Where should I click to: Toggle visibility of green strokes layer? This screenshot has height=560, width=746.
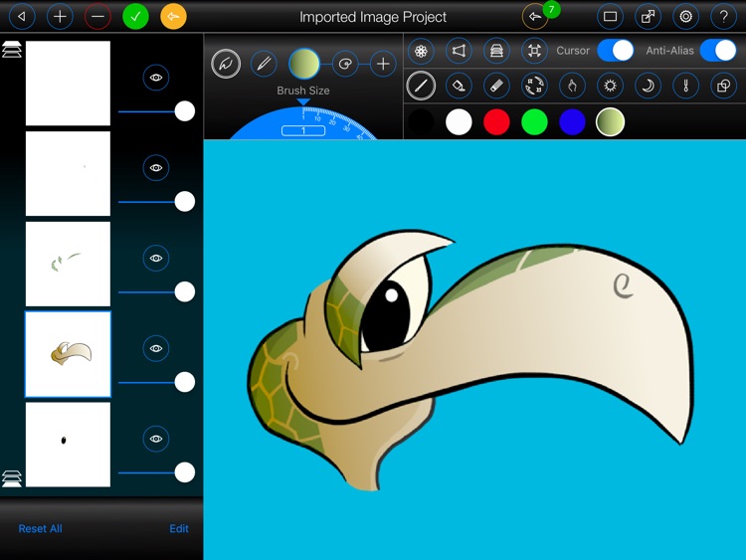point(156,258)
